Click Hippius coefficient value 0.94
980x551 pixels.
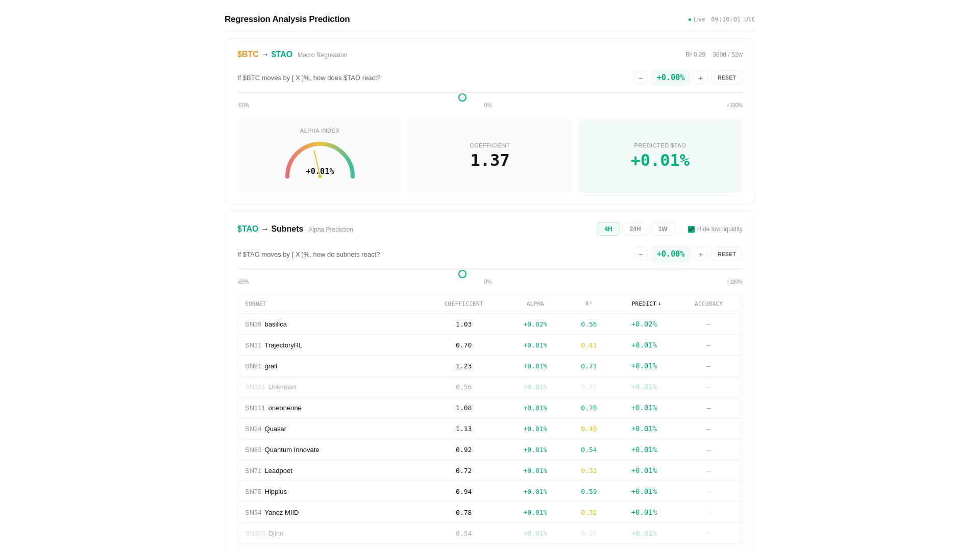[x=463, y=491]
